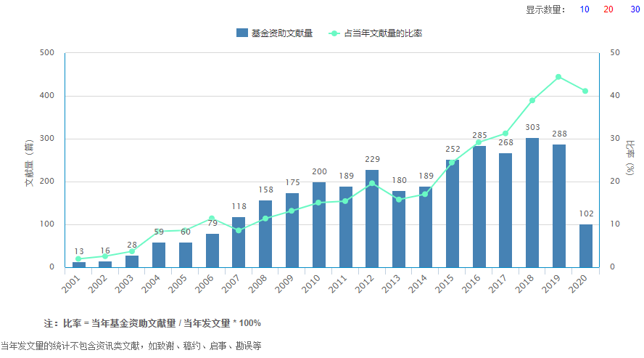The image size is (644, 358).
Task: Click the 2010 bar labeled 200
Action: coord(318,224)
